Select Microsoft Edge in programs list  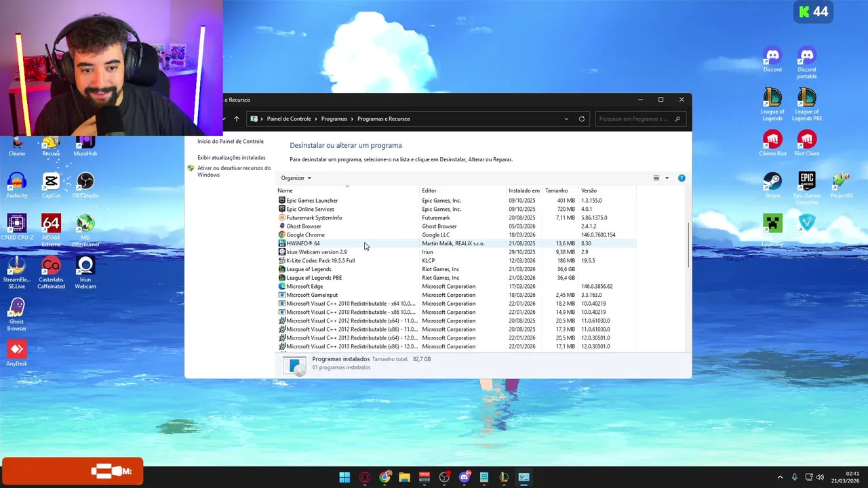tap(457, 287)
